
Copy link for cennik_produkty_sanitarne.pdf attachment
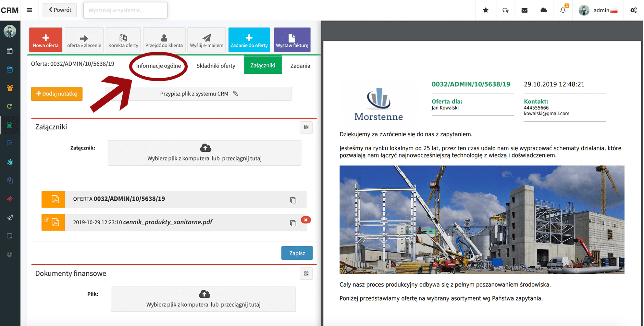[x=293, y=223]
